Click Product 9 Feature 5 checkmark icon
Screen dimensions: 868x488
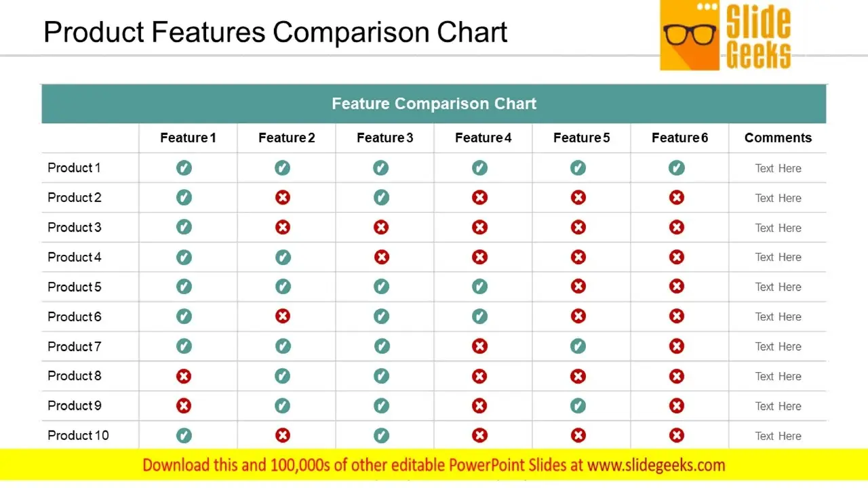578,406
